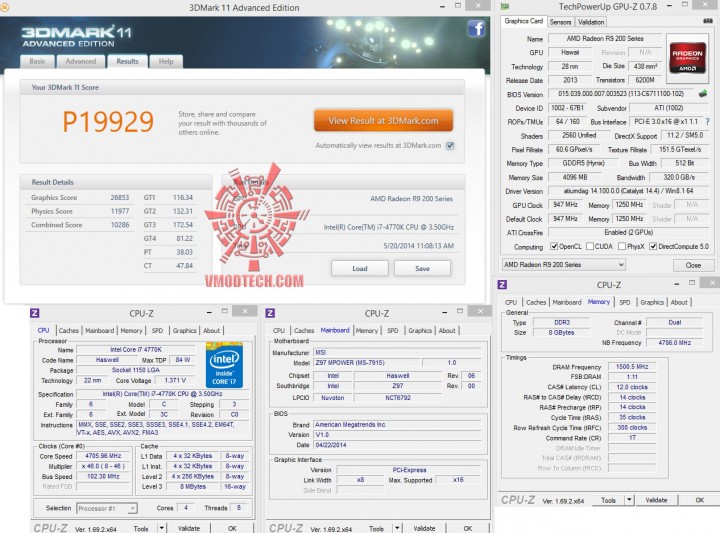720x533 pixels.
Task: Click the Graphics Score value 26853
Action: point(120,197)
